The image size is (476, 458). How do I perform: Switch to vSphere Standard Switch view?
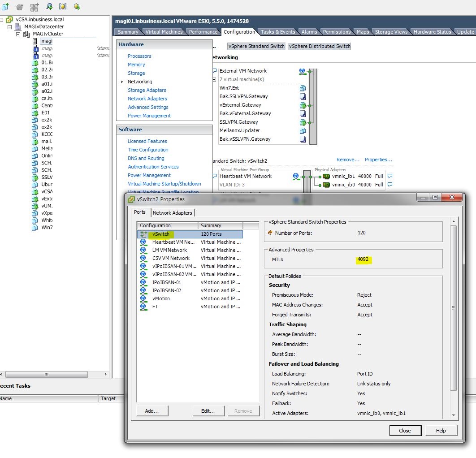coord(256,46)
